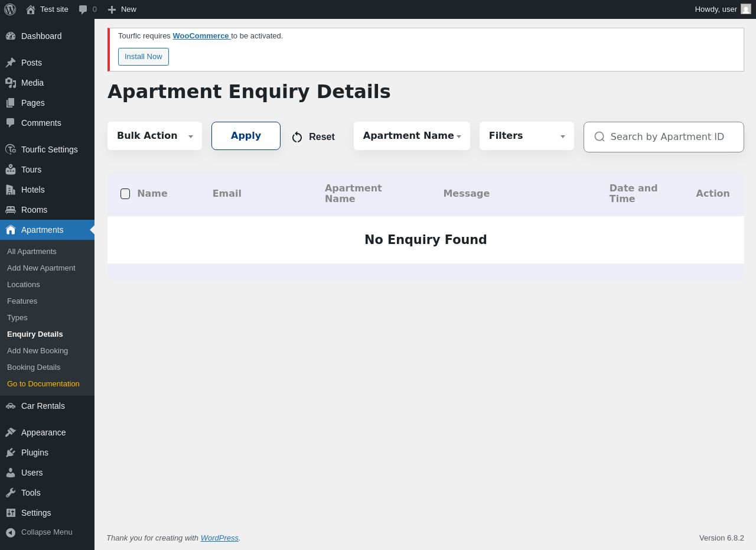
Task: Click the Comments speech bubble sidebar icon
Action: [11, 123]
